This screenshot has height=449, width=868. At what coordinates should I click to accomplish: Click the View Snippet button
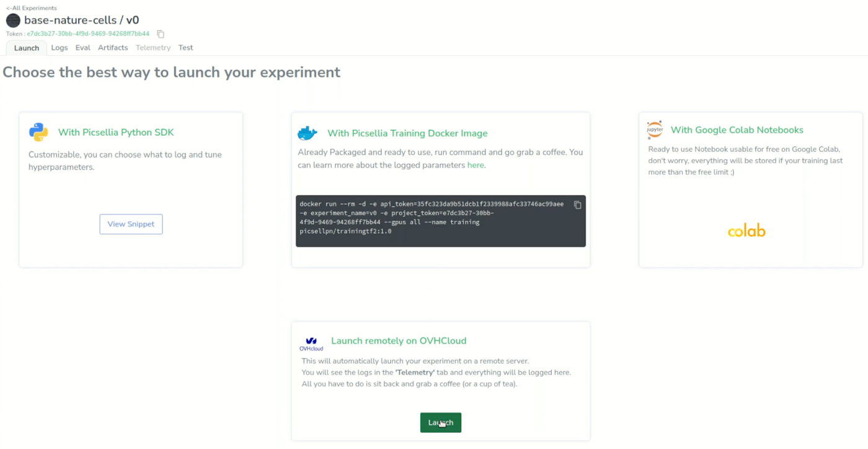(x=131, y=224)
